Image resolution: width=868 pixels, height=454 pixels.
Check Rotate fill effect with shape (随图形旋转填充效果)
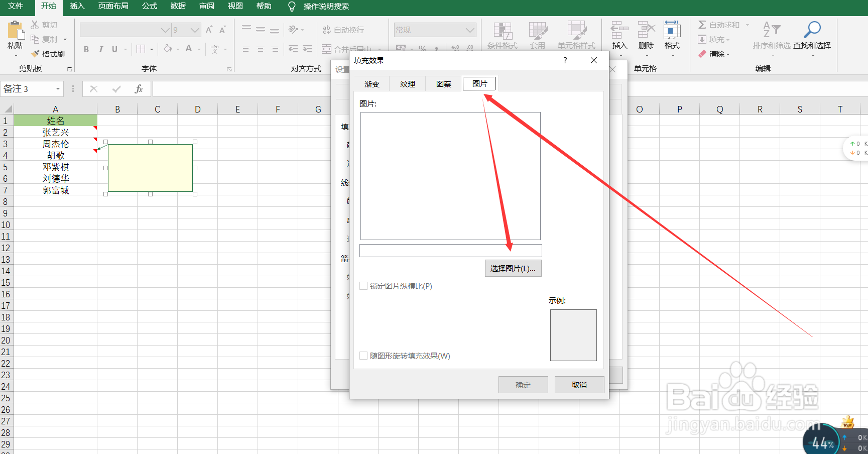pyautogui.click(x=363, y=356)
